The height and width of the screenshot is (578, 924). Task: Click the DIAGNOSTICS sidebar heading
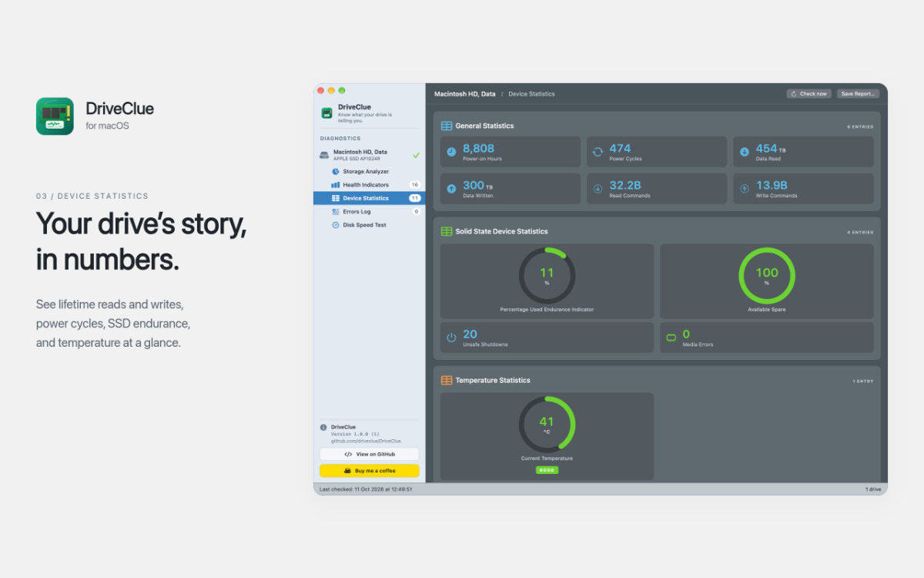pyautogui.click(x=340, y=139)
